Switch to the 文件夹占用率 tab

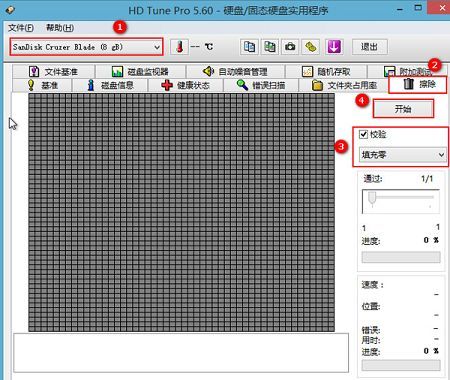344,85
